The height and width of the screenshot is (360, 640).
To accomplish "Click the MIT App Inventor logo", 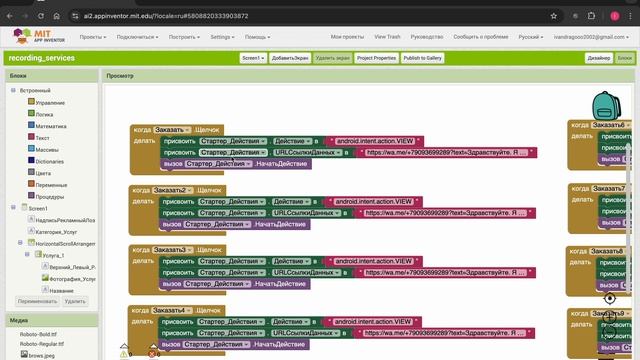I will [x=39, y=36].
